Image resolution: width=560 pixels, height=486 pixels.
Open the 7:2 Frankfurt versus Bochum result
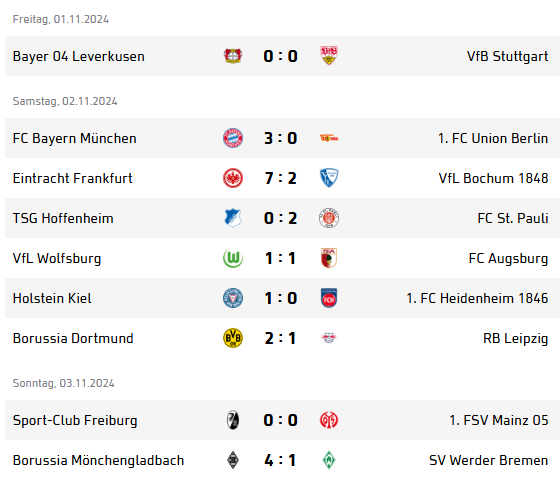tap(281, 178)
